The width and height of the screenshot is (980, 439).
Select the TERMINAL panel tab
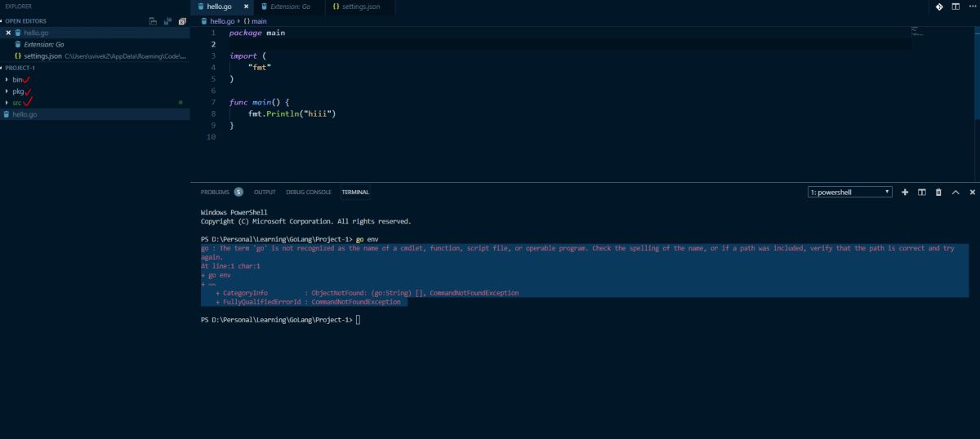355,192
